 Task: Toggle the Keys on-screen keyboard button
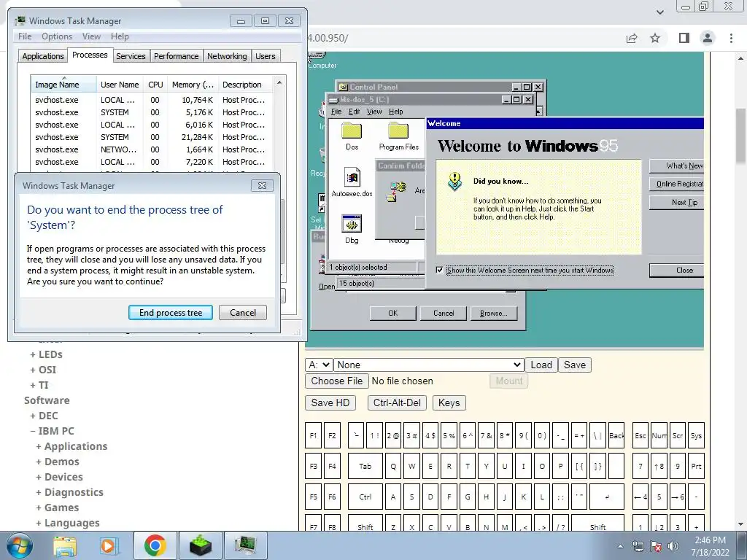coord(449,402)
